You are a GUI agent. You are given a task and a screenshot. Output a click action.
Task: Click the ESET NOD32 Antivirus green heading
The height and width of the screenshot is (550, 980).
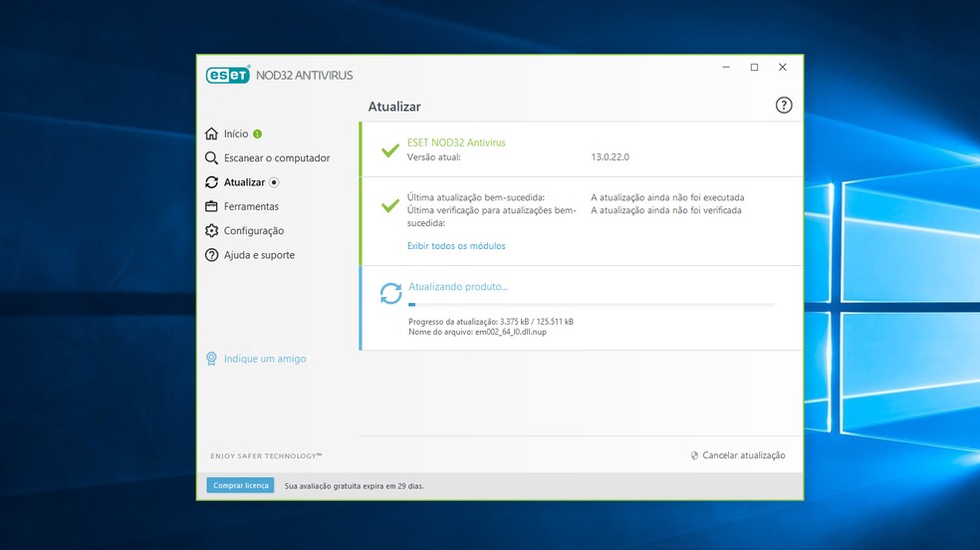[x=456, y=142]
